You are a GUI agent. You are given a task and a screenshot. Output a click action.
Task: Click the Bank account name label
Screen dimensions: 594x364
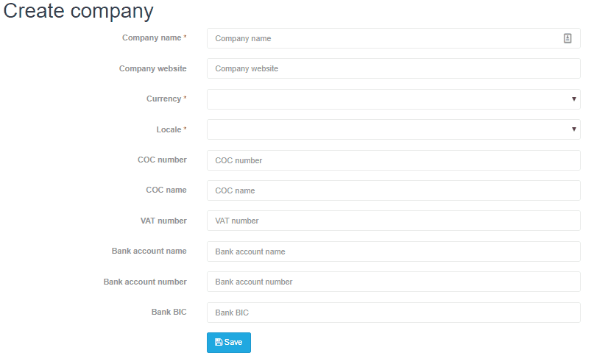[149, 251]
